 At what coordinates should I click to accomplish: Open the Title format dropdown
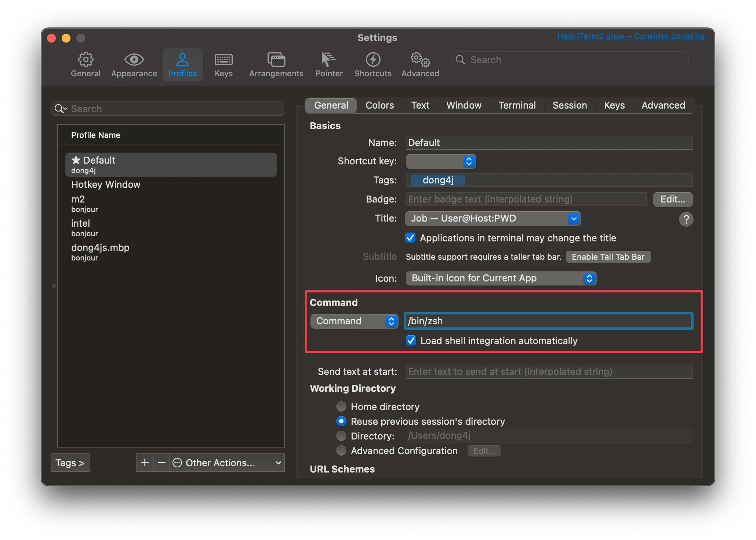pyautogui.click(x=493, y=219)
